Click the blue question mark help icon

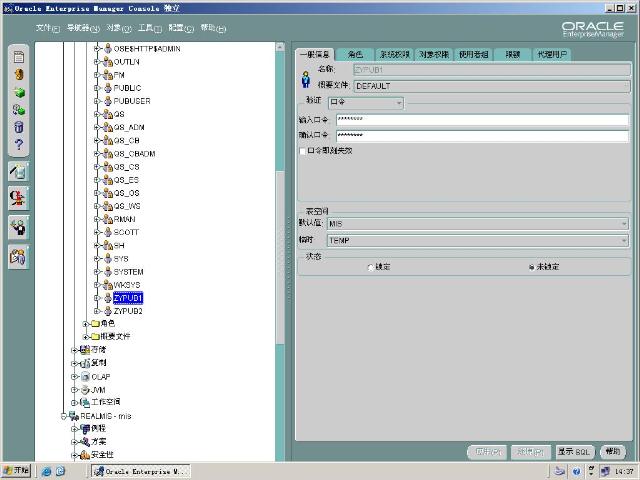(18, 146)
